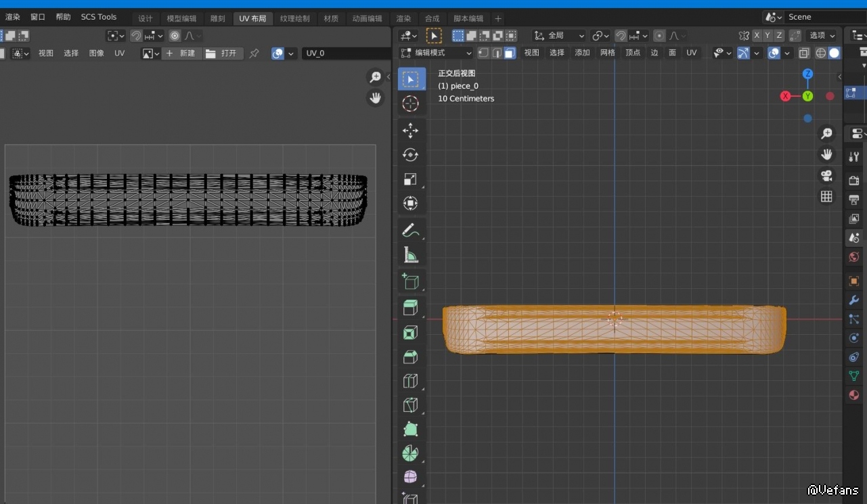The height and width of the screenshot is (504, 867).
Task: Expand the 选项 options dropdown
Action: (822, 36)
